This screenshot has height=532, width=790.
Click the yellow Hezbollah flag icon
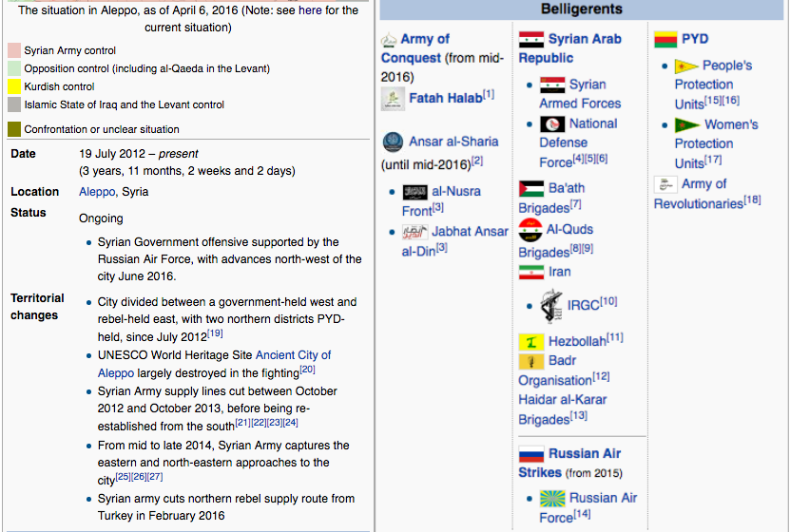coord(531,342)
